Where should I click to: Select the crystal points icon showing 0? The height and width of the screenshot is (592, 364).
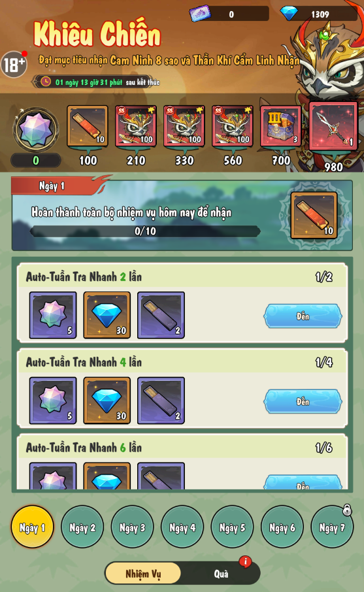(35, 129)
